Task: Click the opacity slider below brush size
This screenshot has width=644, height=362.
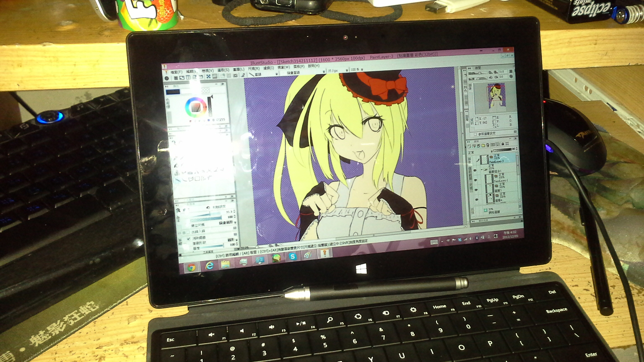Action: coord(206,219)
